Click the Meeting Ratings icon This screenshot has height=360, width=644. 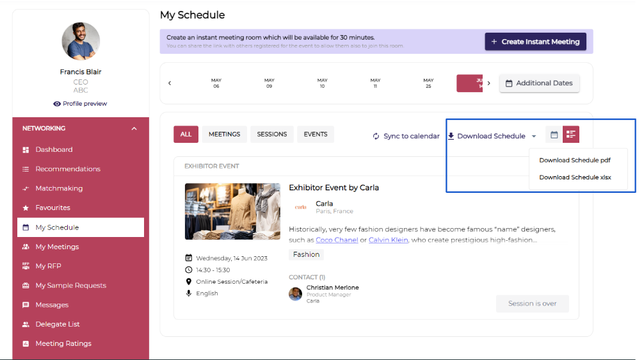click(26, 344)
